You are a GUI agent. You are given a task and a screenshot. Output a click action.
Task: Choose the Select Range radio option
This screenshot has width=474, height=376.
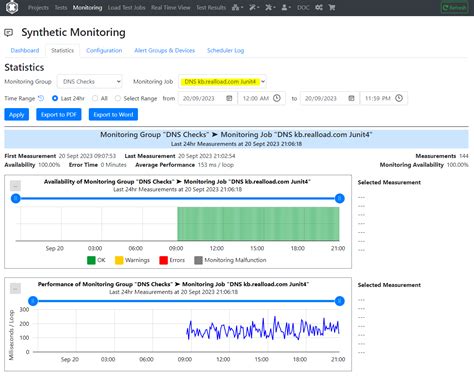tap(117, 98)
